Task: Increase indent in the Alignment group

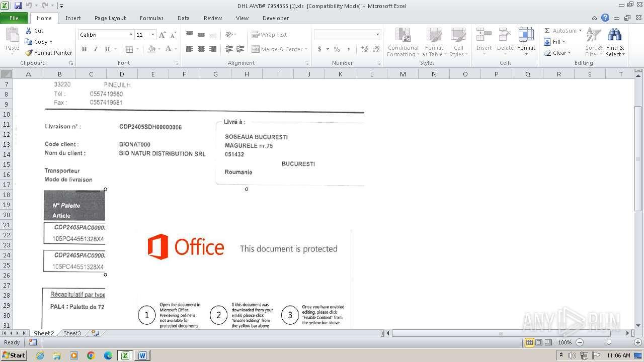Action: [x=240, y=49]
